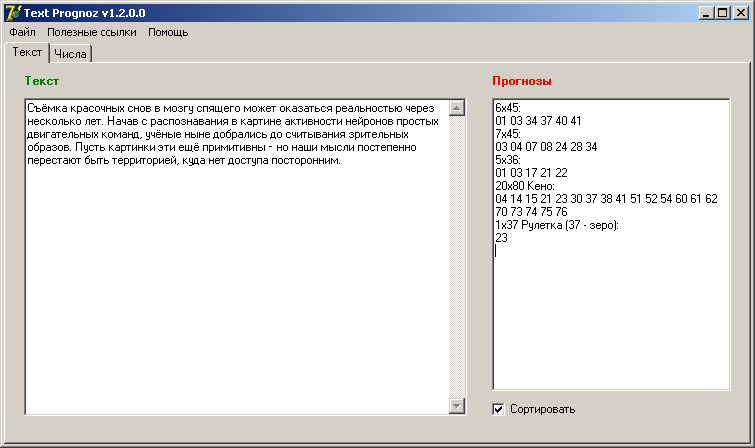
Task: Open the Помощь menu
Action: [168, 32]
